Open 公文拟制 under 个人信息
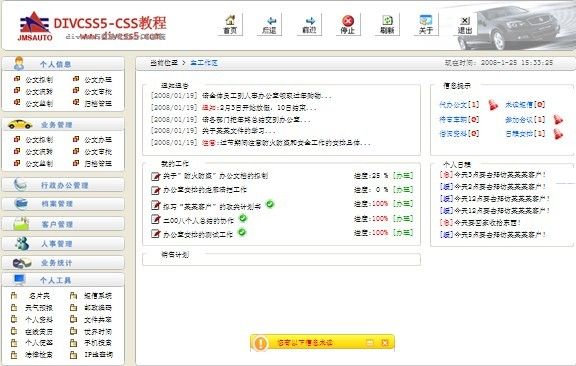The image size is (576, 366). [x=39, y=80]
